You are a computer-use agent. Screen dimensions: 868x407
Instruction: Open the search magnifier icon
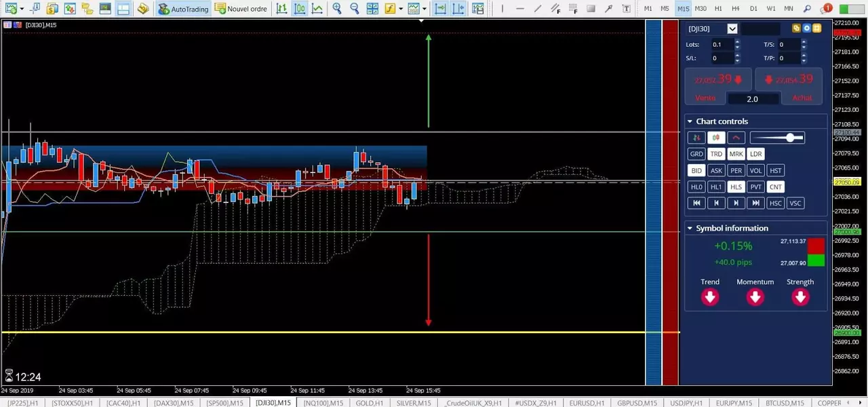(807, 9)
